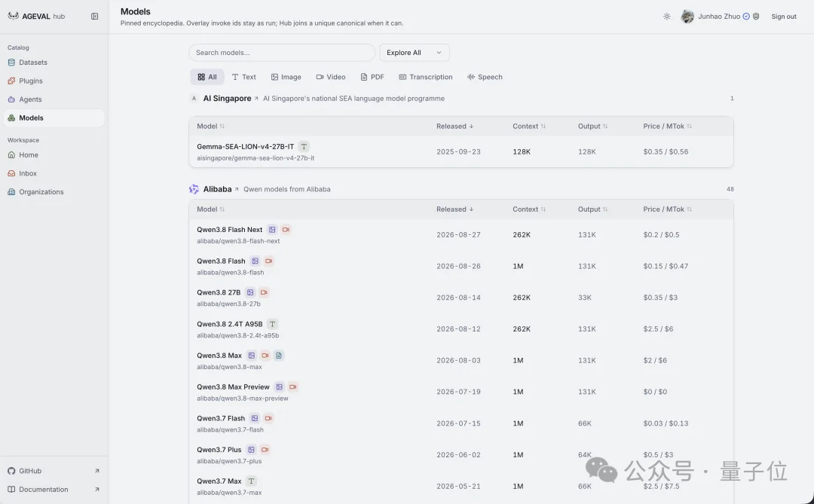Open Organizations in the workspace

pos(54,192)
